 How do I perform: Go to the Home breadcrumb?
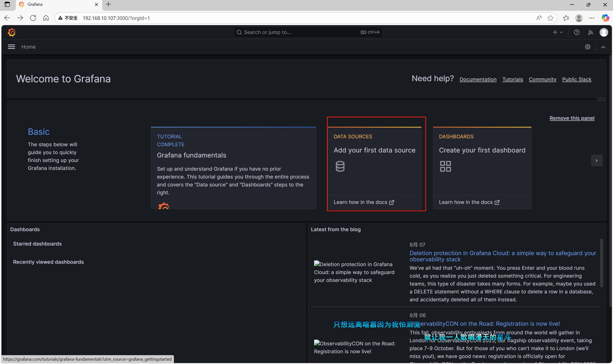[x=29, y=47]
